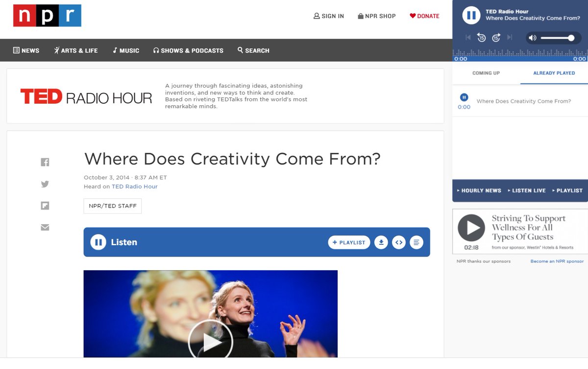
Task: Open NPR Shop
Action: point(377,16)
